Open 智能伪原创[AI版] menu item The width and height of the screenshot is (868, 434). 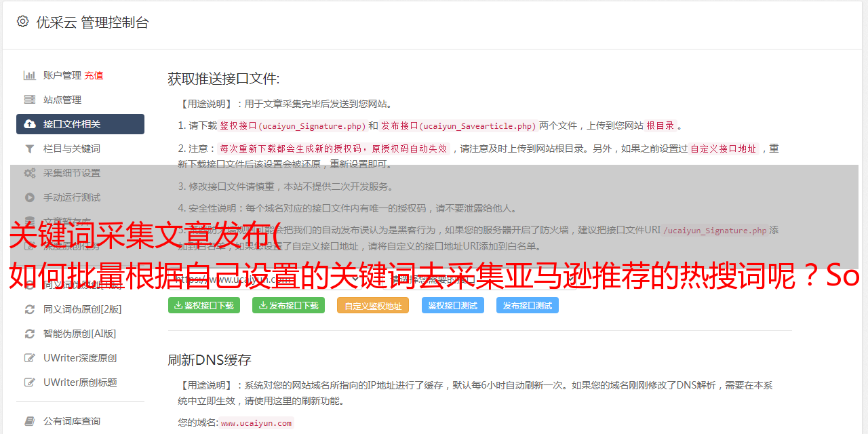click(80, 334)
